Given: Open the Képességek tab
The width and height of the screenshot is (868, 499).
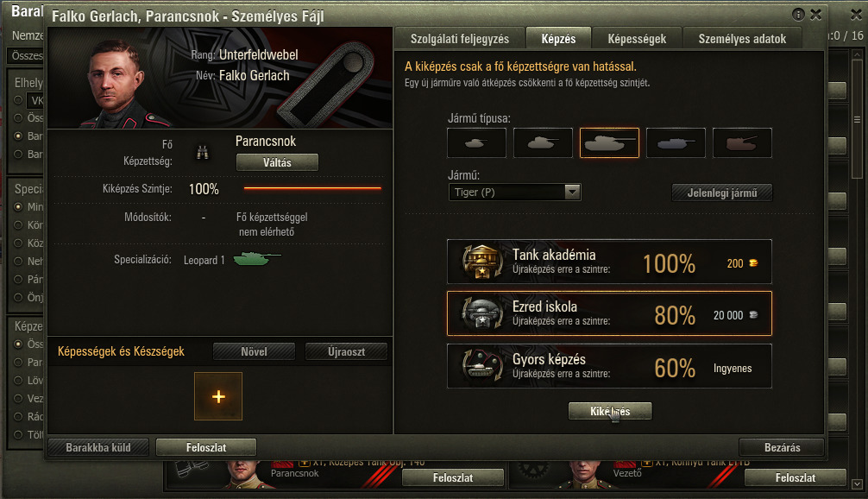Looking at the screenshot, I should coord(637,39).
